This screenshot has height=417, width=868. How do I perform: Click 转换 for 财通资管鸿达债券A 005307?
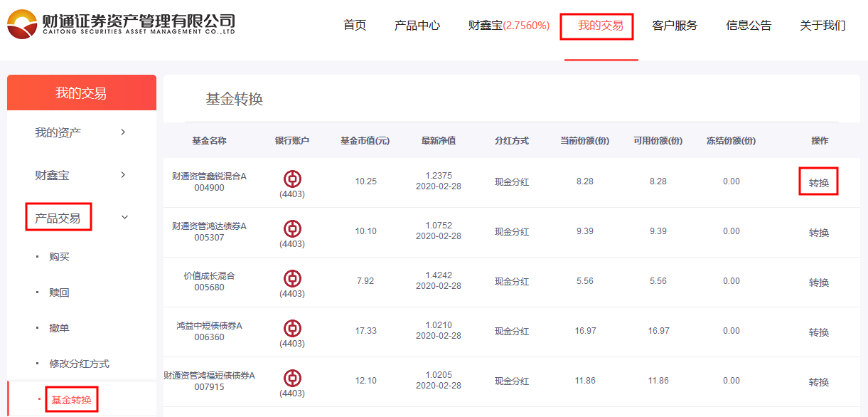pos(819,233)
